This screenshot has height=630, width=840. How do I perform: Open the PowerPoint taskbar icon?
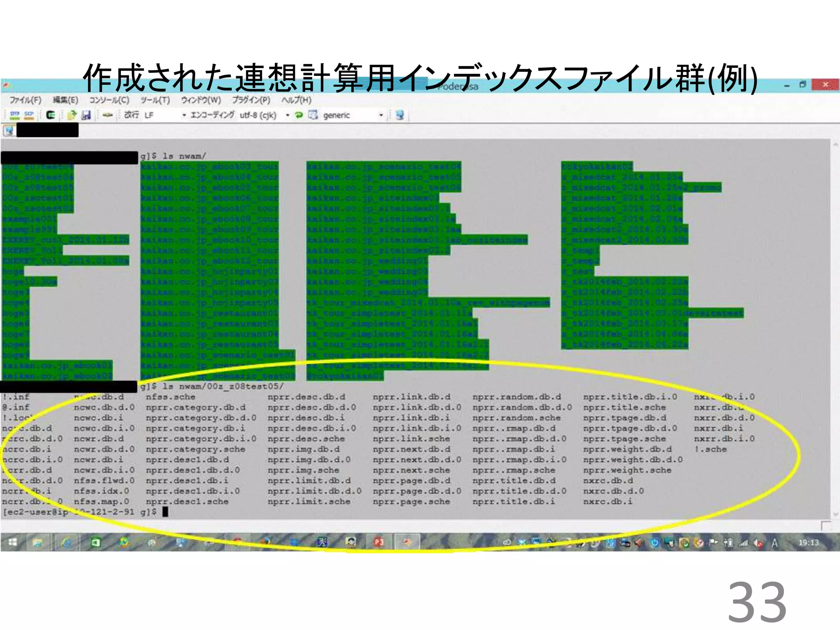click(379, 542)
